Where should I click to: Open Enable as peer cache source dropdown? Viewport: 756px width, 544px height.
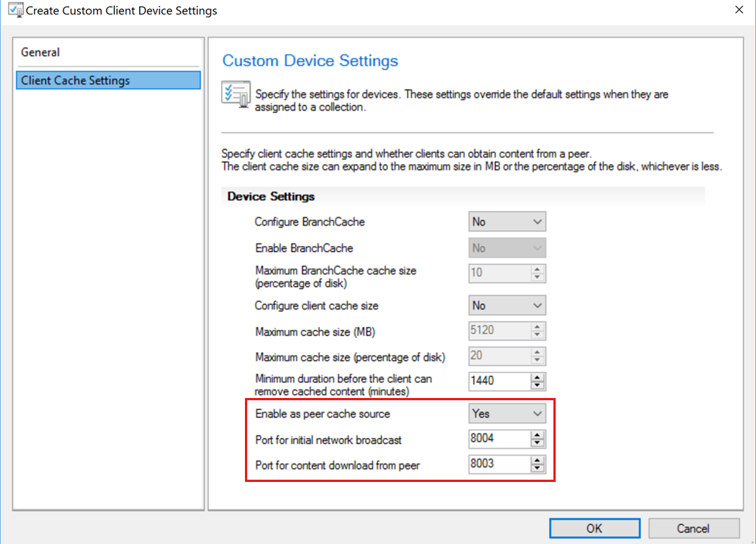[x=507, y=413]
